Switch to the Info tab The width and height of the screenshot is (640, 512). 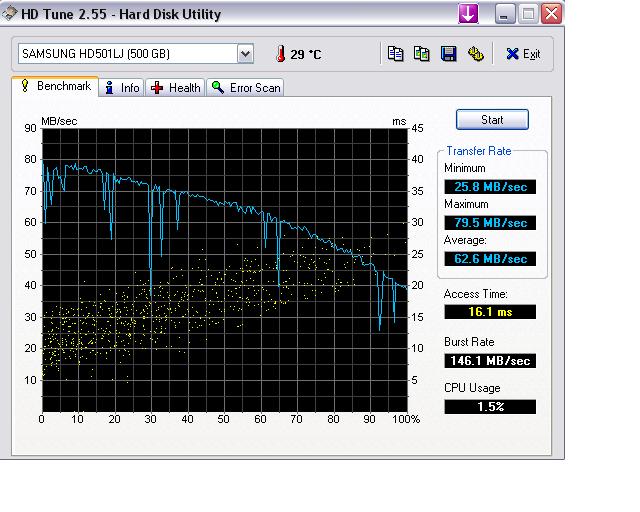pyautogui.click(x=122, y=88)
